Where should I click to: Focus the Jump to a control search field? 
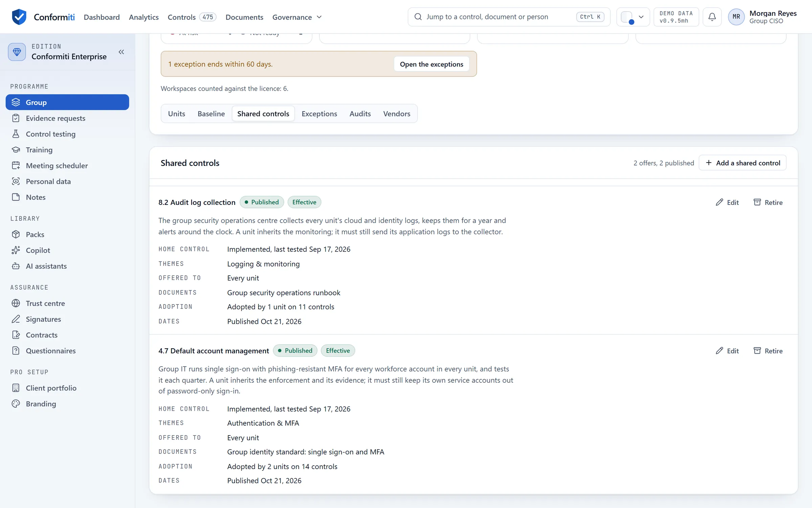click(509, 17)
